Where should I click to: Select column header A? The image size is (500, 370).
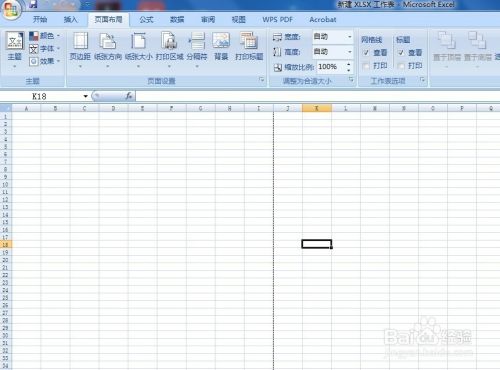pos(26,108)
